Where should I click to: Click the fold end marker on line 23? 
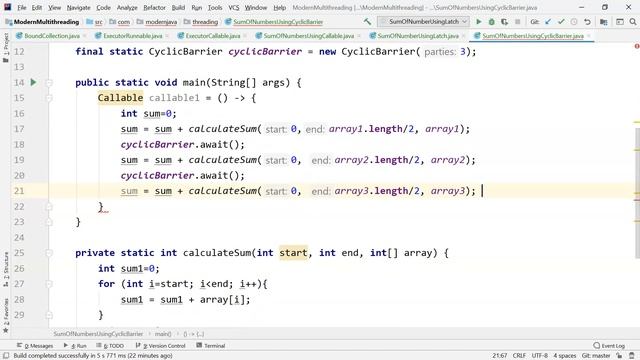click(49, 222)
